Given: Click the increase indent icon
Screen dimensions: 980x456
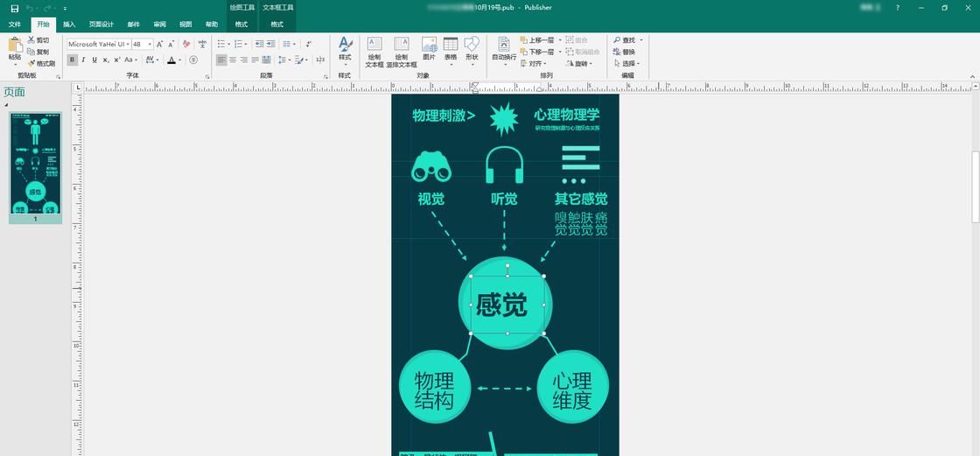Looking at the screenshot, I should coord(270,44).
